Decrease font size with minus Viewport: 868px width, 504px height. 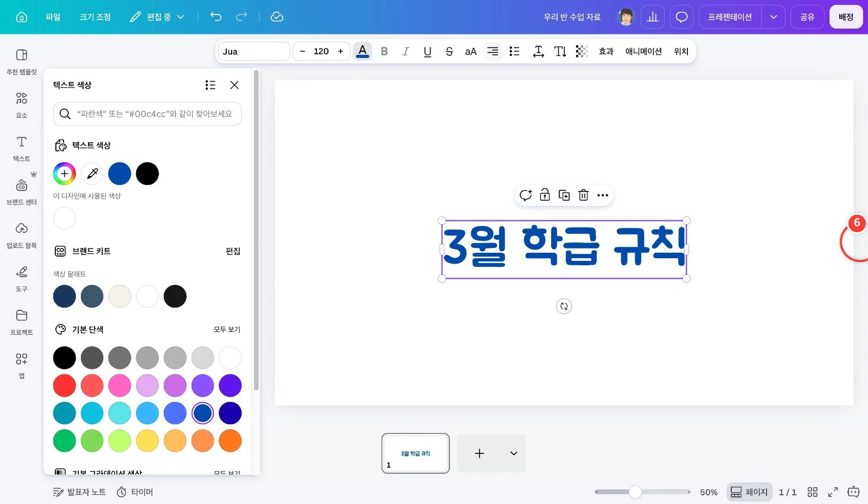click(302, 52)
